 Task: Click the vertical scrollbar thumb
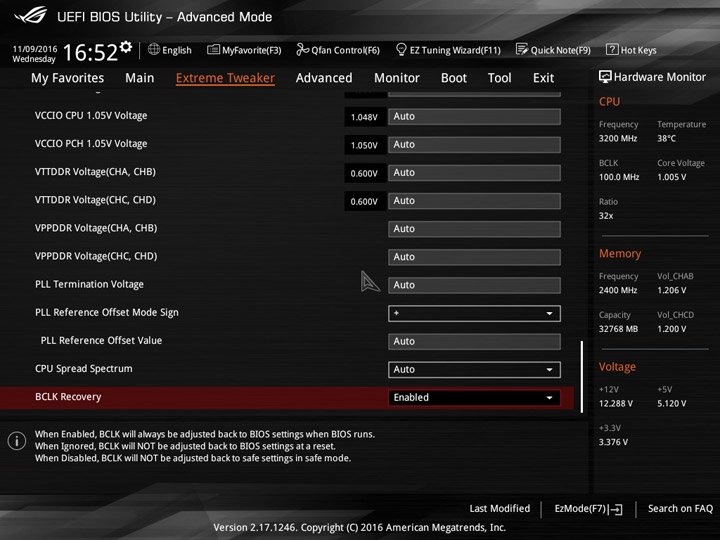(x=582, y=377)
